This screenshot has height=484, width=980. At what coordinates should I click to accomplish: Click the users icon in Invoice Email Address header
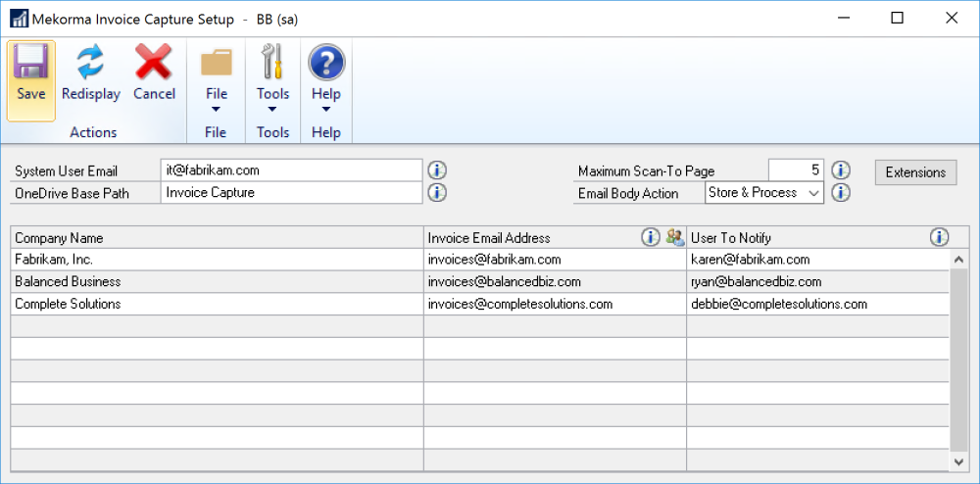tap(675, 237)
